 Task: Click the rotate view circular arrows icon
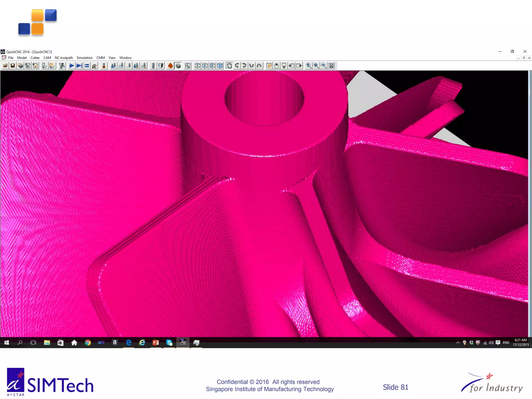(x=229, y=66)
